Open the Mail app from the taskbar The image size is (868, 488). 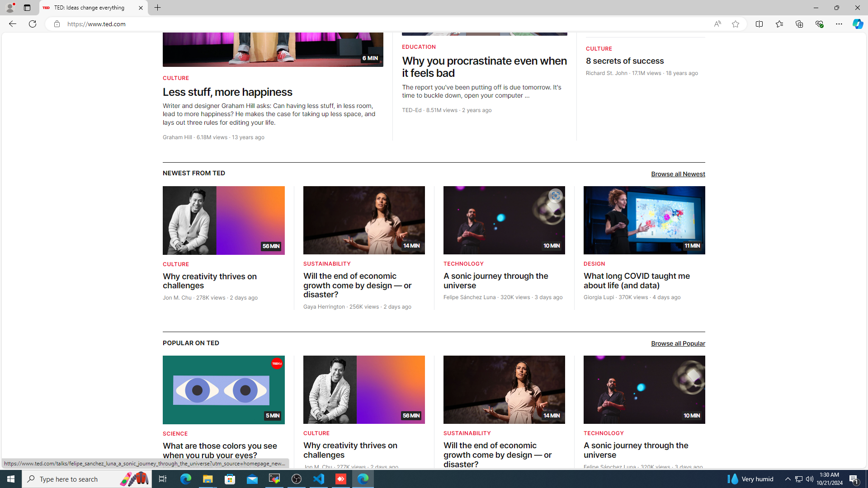[252, 479]
